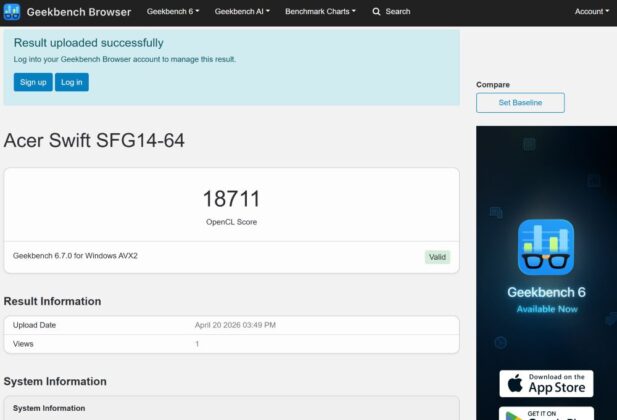617x420 pixels.
Task: Click the Get it on Google Play badge
Action: 546,413
